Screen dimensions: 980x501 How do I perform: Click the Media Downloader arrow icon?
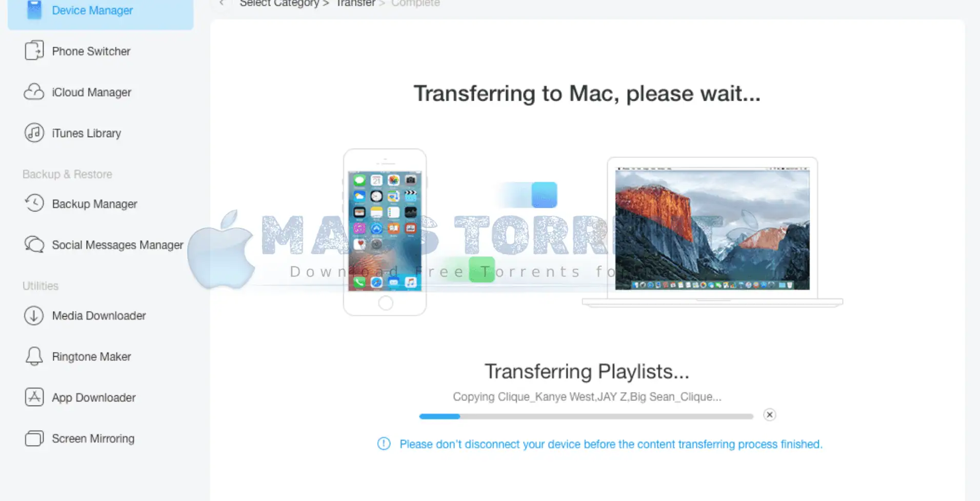click(x=34, y=315)
